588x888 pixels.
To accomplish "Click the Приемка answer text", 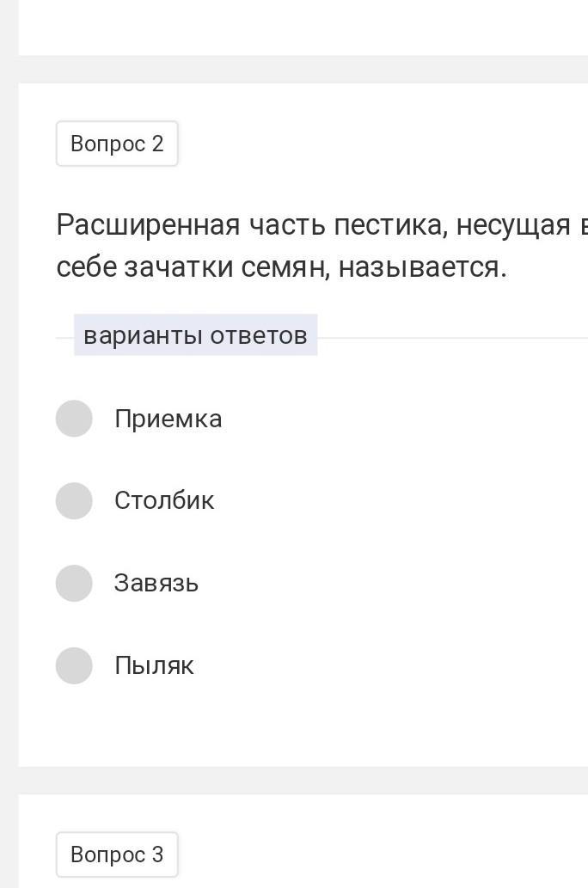I will 168,419.
